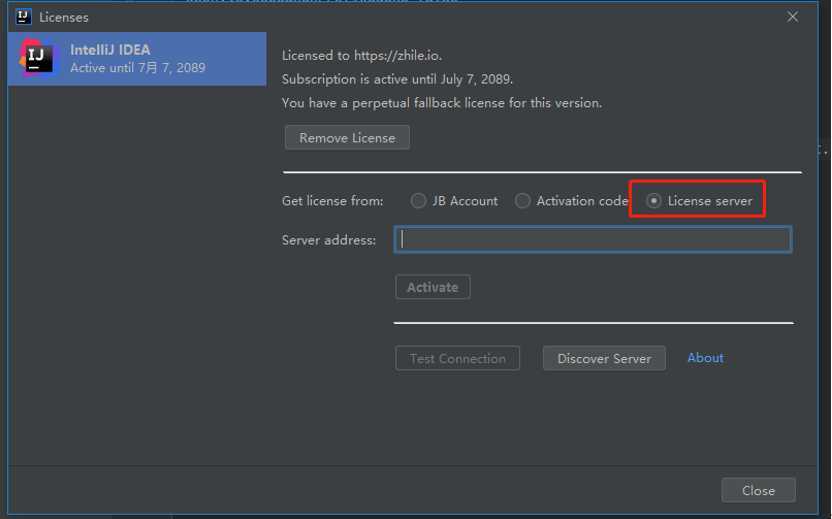Click the 'Get license from:' label
The width and height of the screenshot is (832, 519).
tap(332, 201)
